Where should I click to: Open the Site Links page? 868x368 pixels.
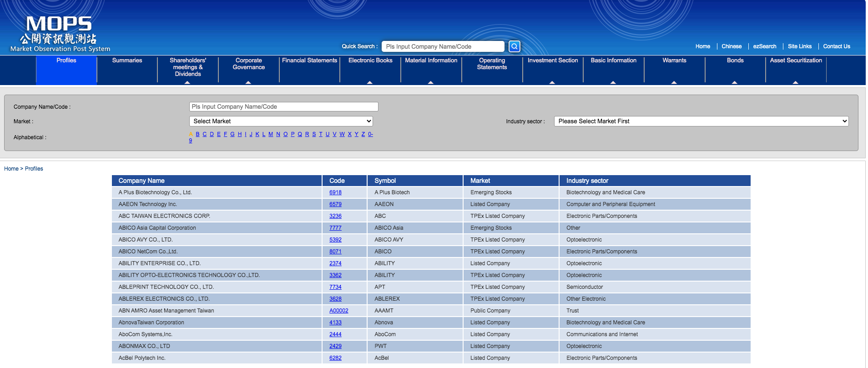point(799,46)
